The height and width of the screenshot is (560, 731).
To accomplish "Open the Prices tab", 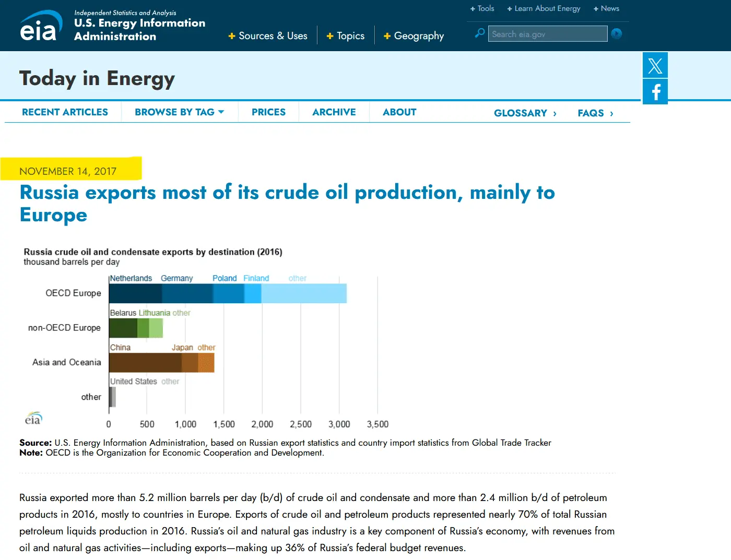I will coord(268,112).
